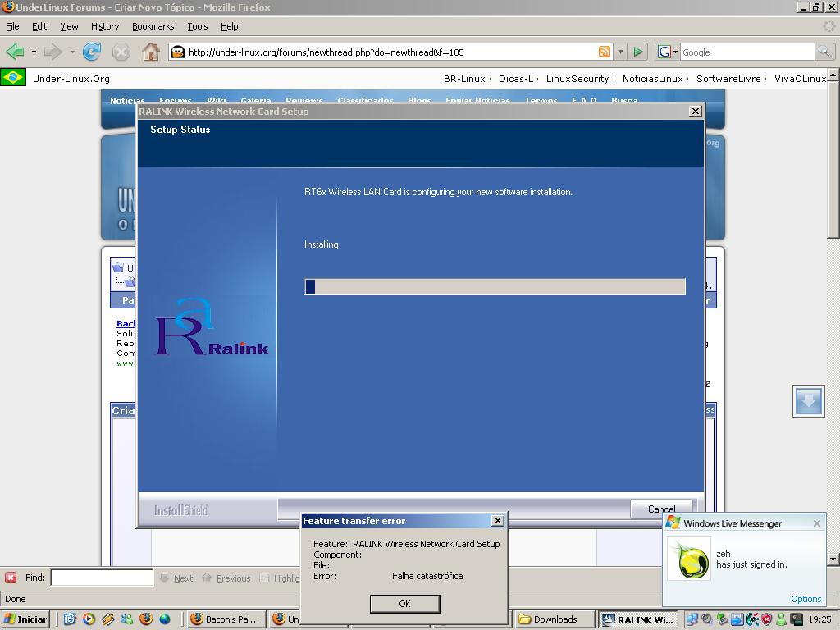The width and height of the screenshot is (840, 630).
Task: Click the Google search field
Action: 747,52
